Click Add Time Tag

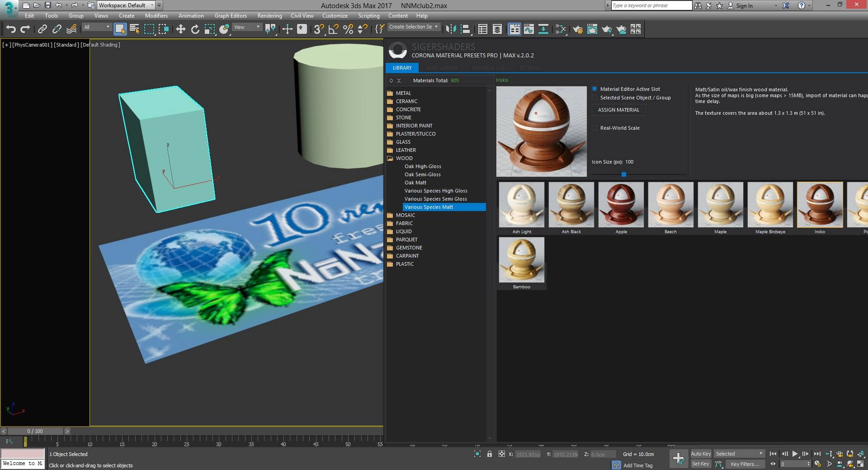point(638,465)
